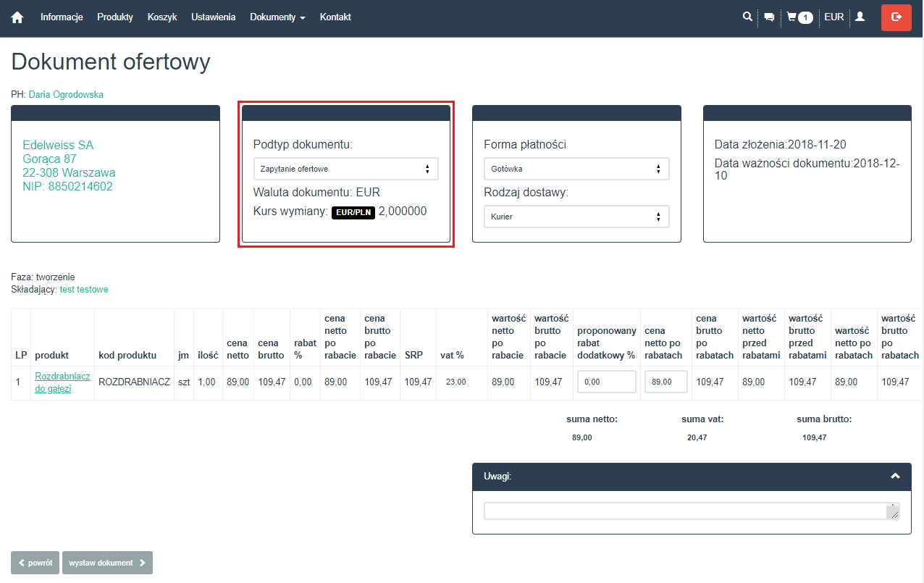Click proponowany rabat dodatkowy input field
This screenshot has height=583, width=924.
click(606, 382)
